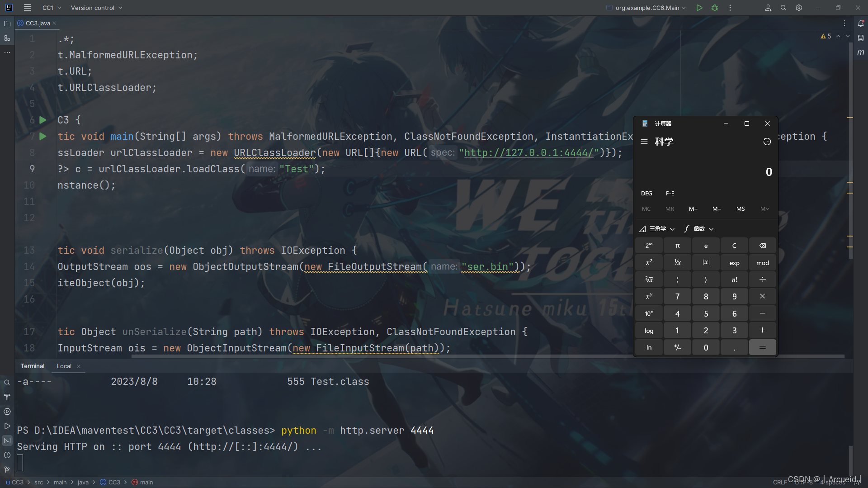Click java in navigation breadcrumb

tap(83, 482)
